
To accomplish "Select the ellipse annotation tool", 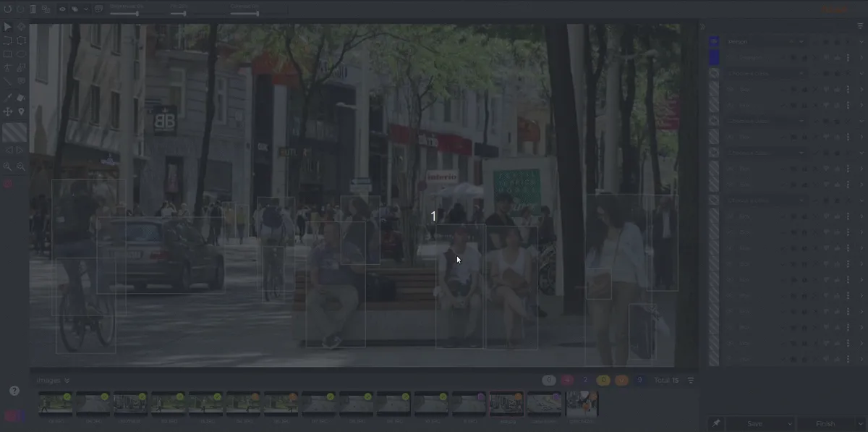I will coord(21,54).
